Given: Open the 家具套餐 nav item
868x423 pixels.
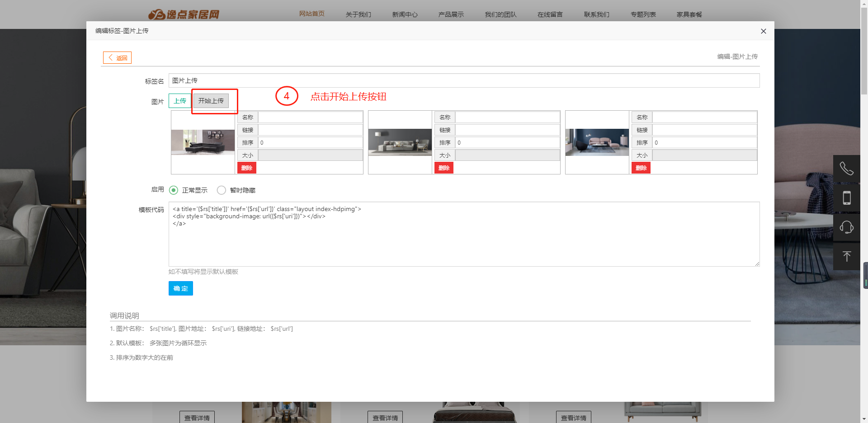Looking at the screenshot, I should click(x=689, y=14).
